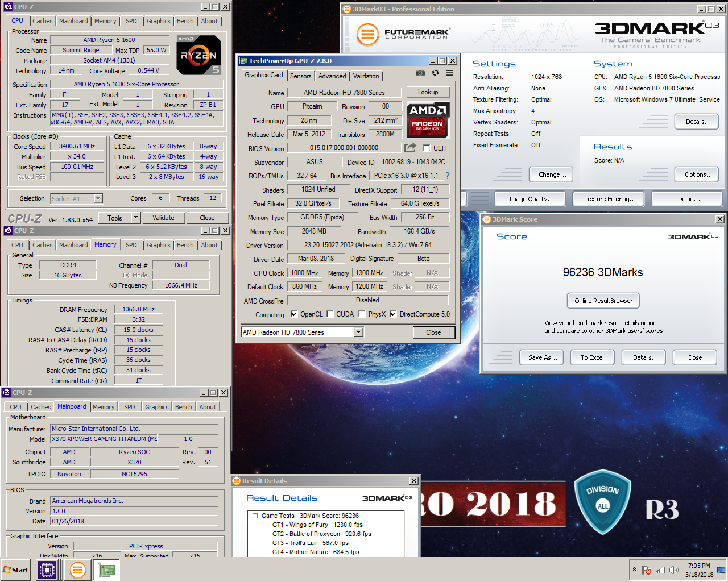This screenshot has width=728, height=582.
Task: Click the Validate button in CPU-Z
Action: [163, 218]
